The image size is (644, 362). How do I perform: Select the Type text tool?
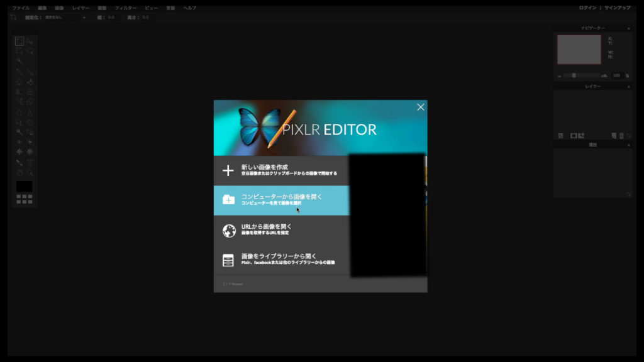coord(30,163)
